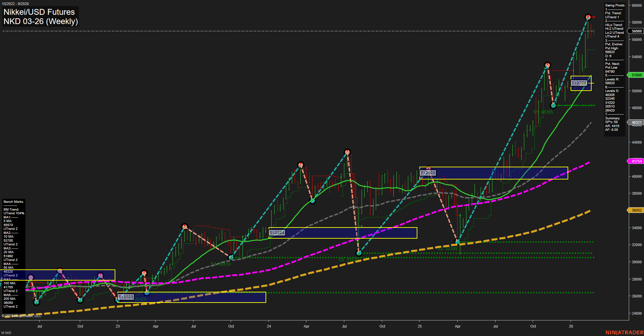644x336 pixels.
Task: Click the magenta 41754 price tag
Action: (636, 161)
